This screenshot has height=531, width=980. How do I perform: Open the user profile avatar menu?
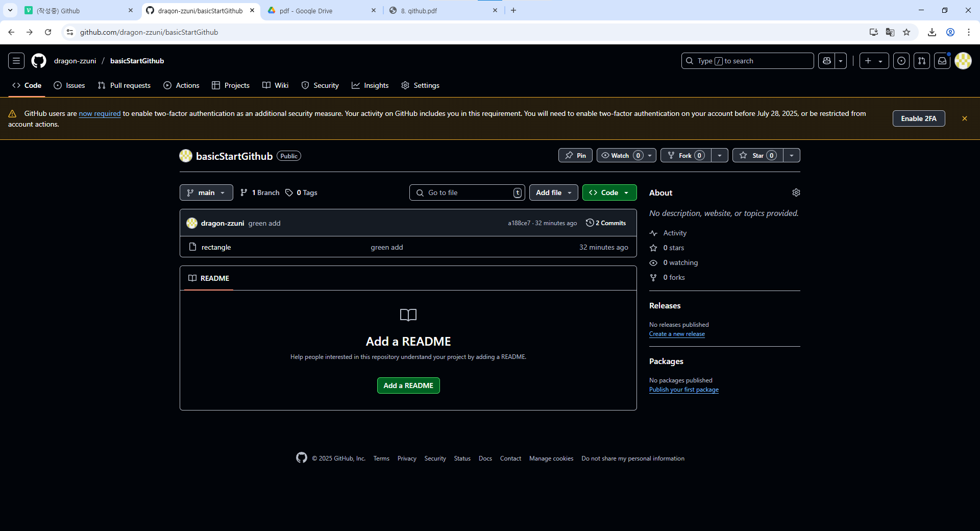(963, 61)
